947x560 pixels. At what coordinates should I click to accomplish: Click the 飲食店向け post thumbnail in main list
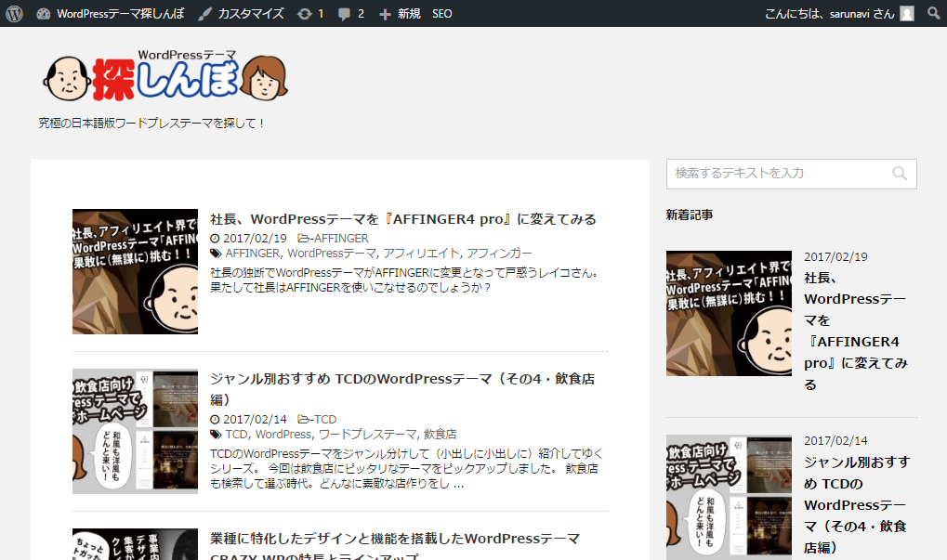coord(136,432)
